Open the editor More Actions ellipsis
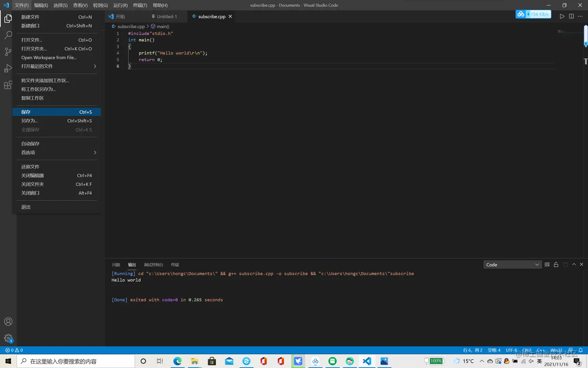 tap(580, 16)
